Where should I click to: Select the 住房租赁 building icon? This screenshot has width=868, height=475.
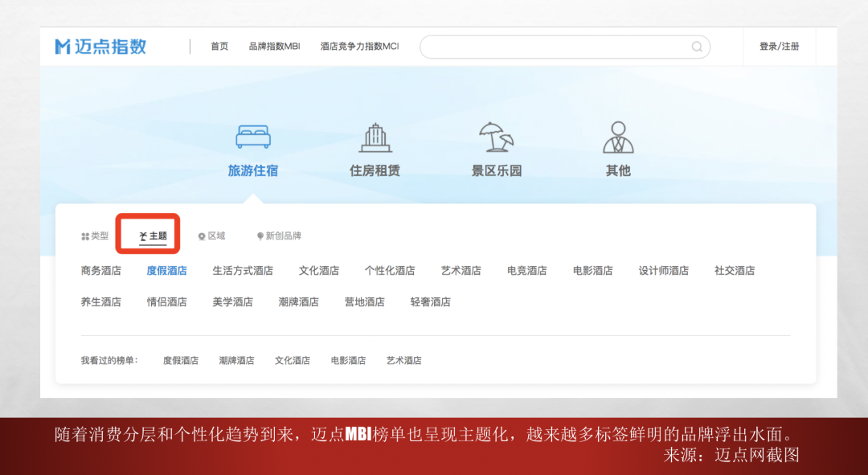pos(375,137)
